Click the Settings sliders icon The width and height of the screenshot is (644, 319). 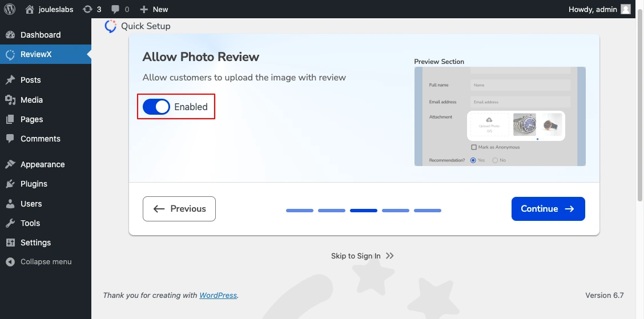click(x=10, y=243)
